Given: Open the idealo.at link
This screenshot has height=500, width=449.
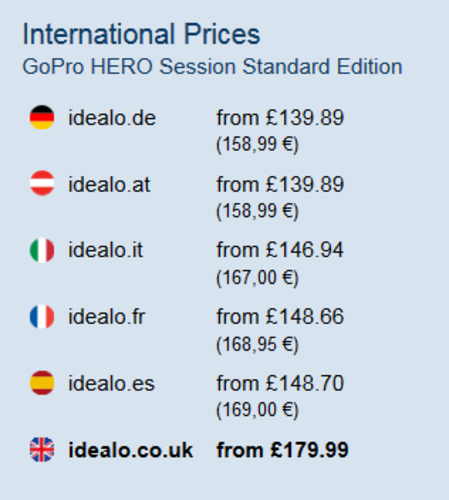Looking at the screenshot, I should click(x=109, y=184).
